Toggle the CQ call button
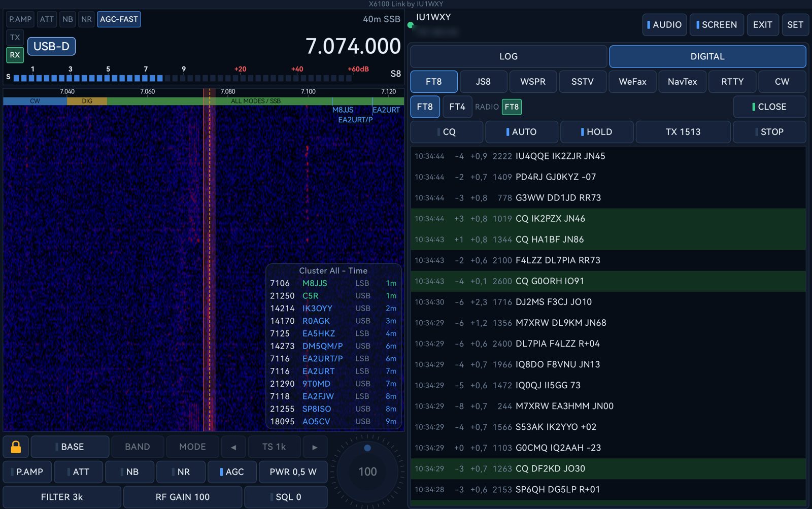This screenshot has width=812, height=509. (x=447, y=132)
